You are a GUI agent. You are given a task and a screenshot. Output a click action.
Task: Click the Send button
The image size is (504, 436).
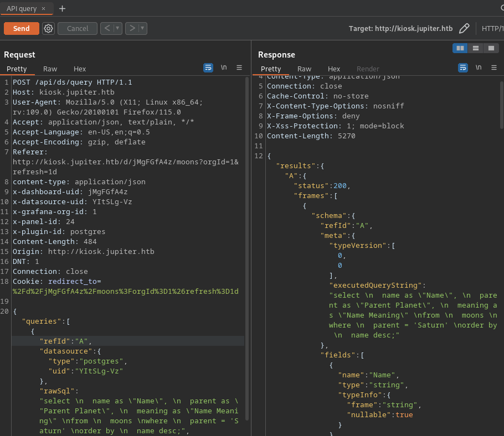(22, 28)
